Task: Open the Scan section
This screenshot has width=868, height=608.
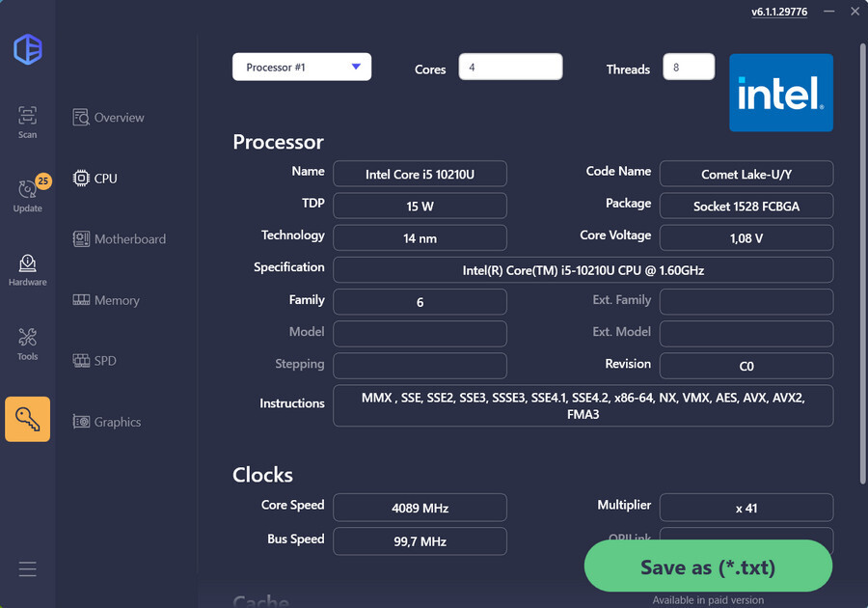Action: click(27, 123)
